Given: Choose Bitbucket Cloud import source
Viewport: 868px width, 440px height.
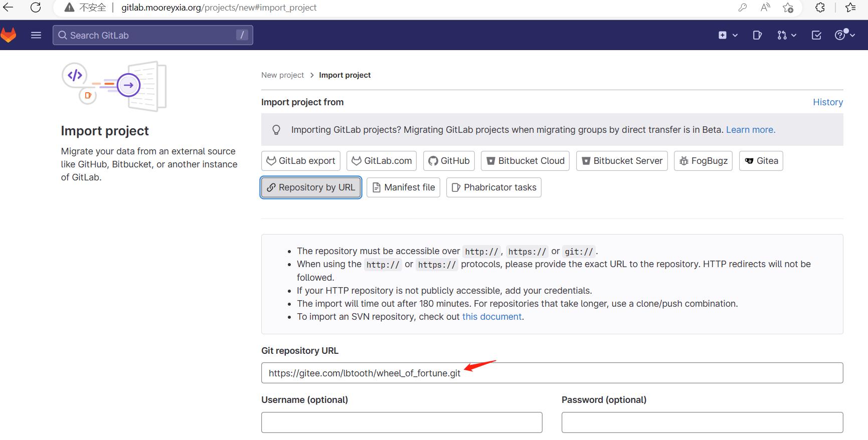Looking at the screenshot, I should [525, 161].
